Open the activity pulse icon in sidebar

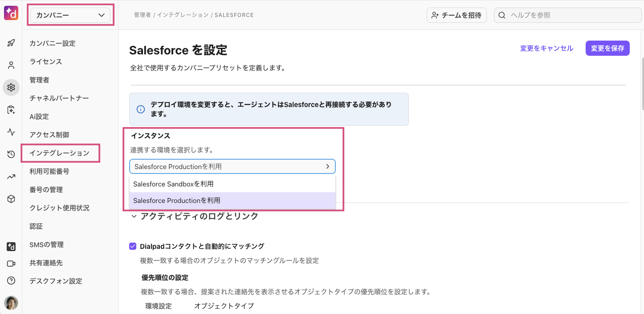pyautogui.click(x=11, y=132)
